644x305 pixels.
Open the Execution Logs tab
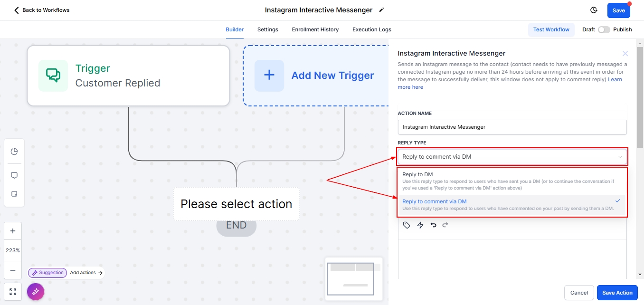(371, 29)
